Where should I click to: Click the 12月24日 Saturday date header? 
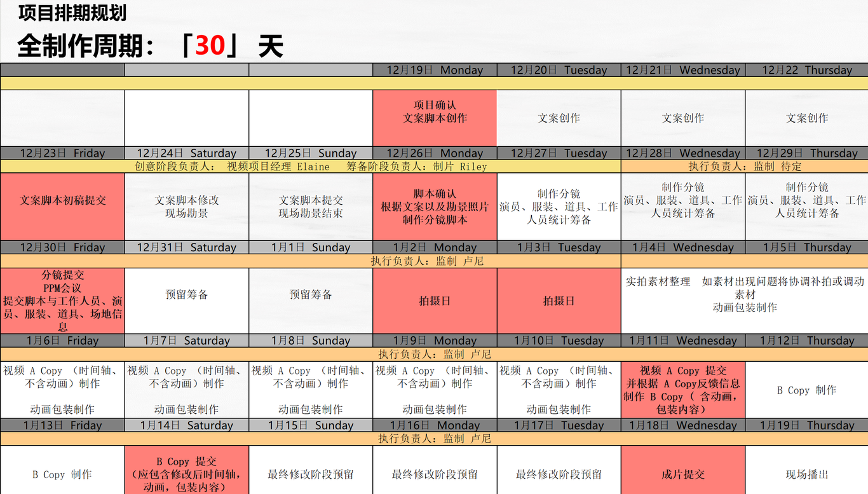(x=187, y=153)
